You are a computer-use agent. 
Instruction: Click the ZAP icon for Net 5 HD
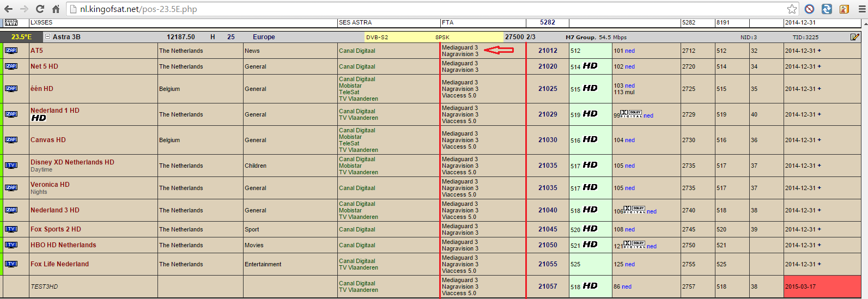click(x=11, y=66)
